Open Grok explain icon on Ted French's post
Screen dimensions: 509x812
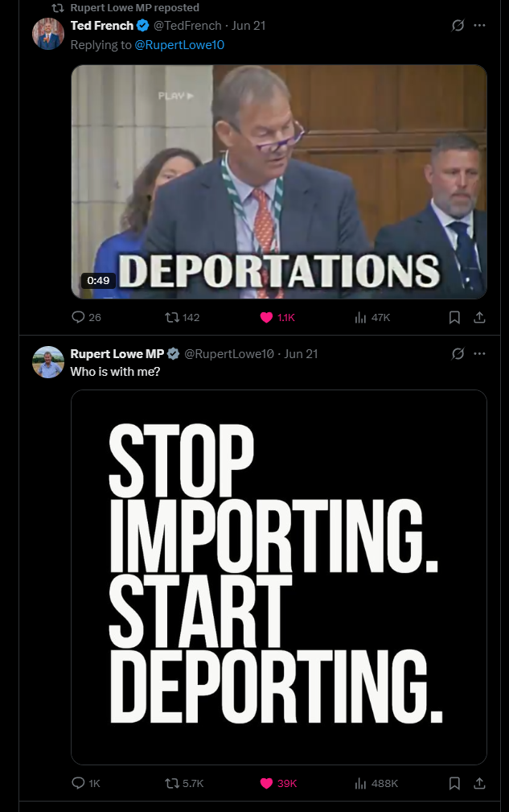click(x=458, y=26)
